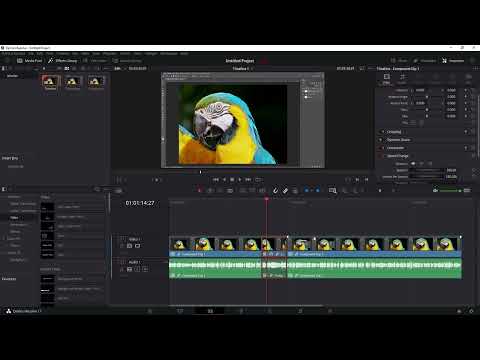Viewport: 480px width, 360px height.
Task: Select the Selection Mode arrow tool
Action: coord(200,190)
